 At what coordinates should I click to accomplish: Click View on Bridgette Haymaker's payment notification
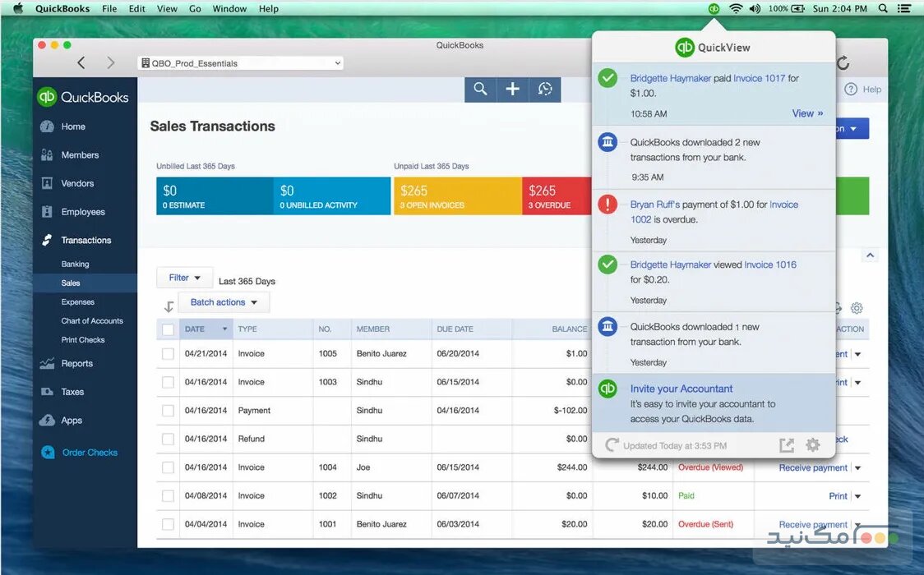click(808, 113)
